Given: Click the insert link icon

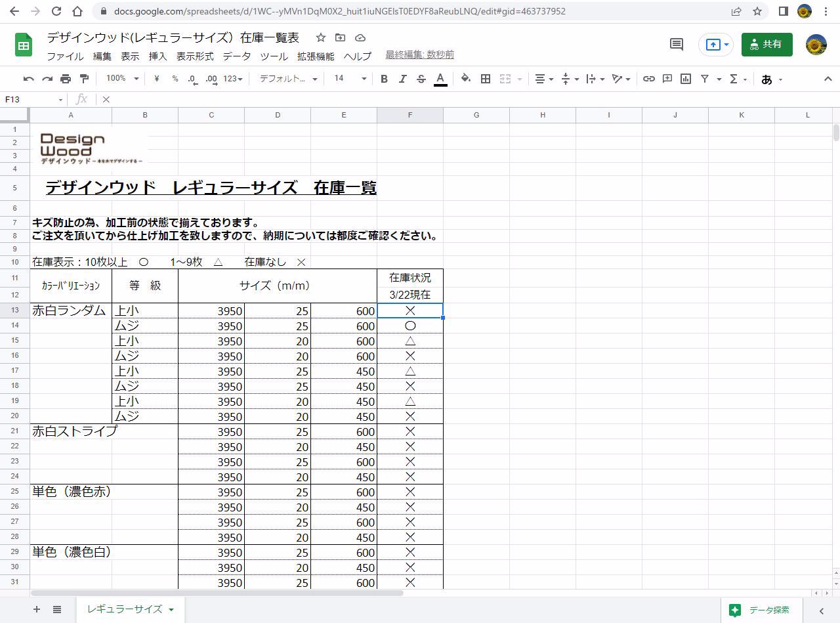Looking at the screenshot, I should [x=648, y=79].
